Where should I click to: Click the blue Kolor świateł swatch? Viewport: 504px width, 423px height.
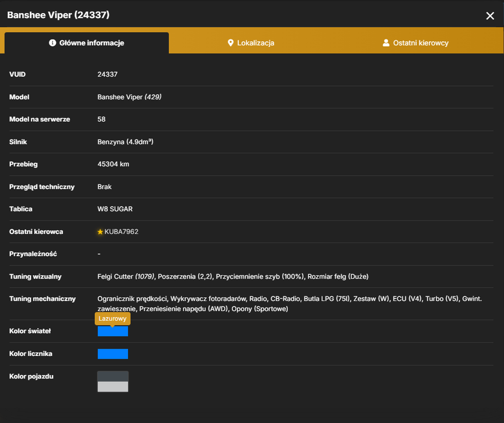tap(113, 331)
